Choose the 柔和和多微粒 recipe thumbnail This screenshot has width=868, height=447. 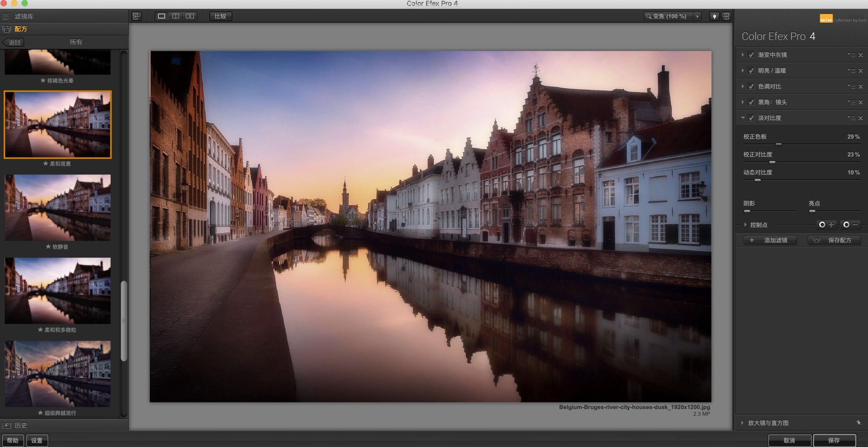58,291
